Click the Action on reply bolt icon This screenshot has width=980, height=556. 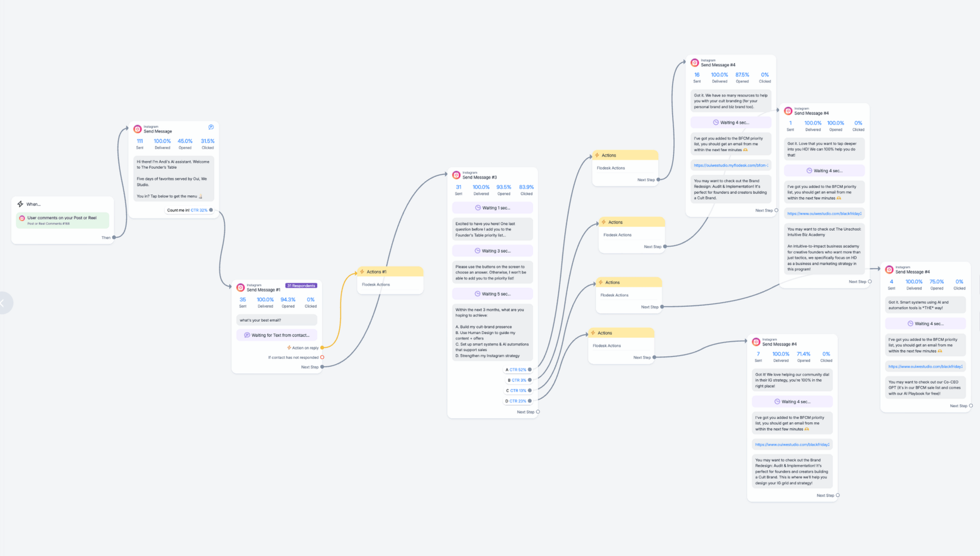pyautogui.click(x=289, y=348)
